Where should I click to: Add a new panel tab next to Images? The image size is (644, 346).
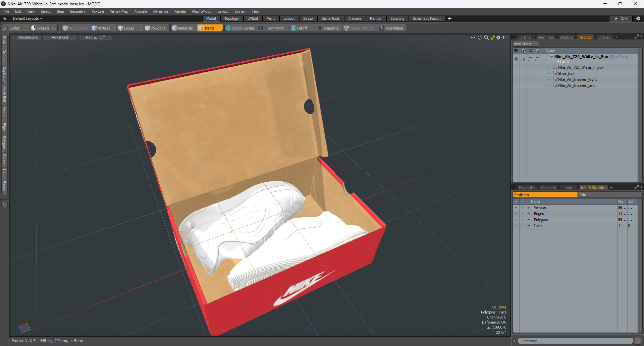pos(616,37)
